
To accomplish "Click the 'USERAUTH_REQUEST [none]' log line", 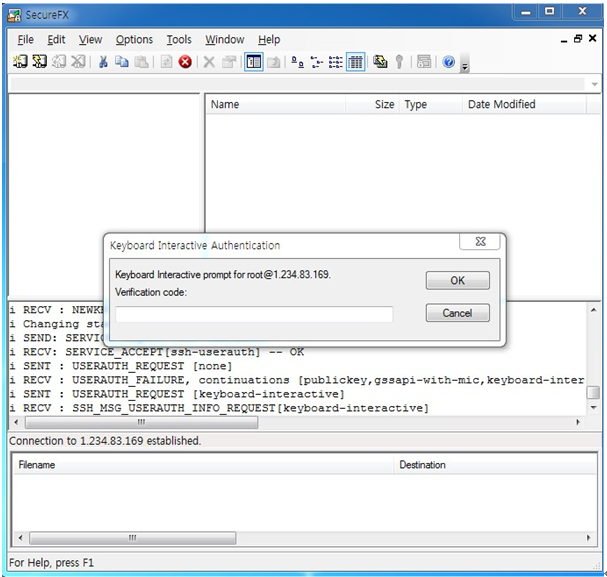I will 121,366.
